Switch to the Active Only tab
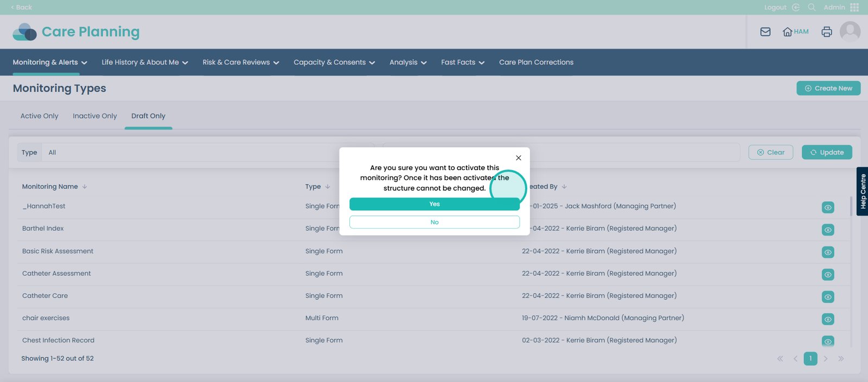The image size is (868, 382). pos(39,116)
